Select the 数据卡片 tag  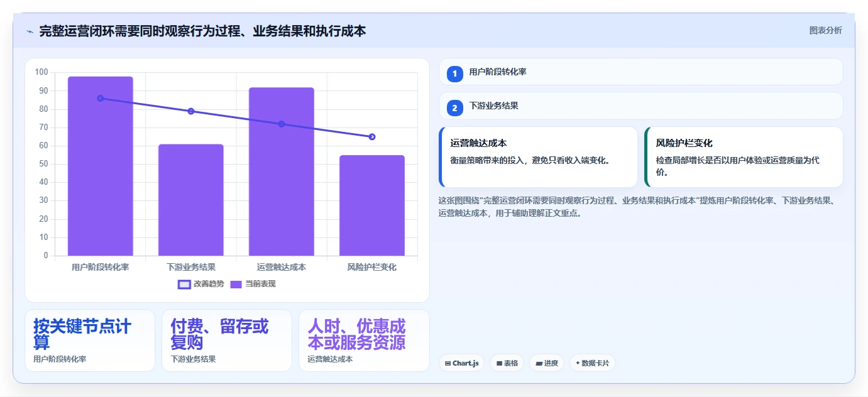click(593, 363)
